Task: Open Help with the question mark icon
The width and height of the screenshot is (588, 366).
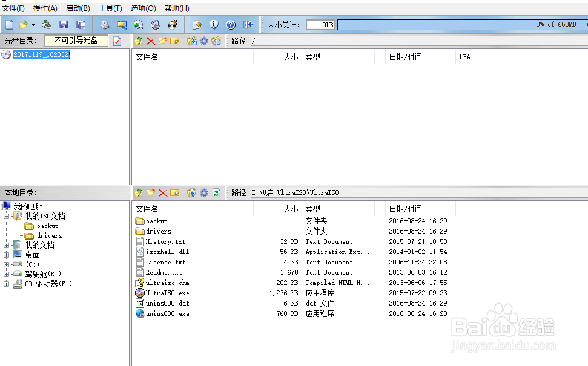Action: point(231,25)
